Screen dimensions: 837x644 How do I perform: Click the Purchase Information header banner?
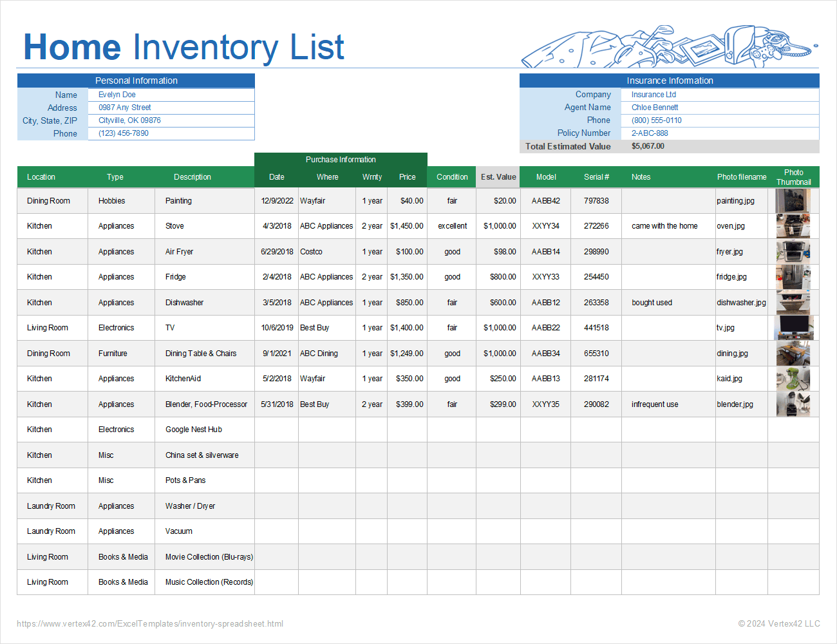pos(341,159)
